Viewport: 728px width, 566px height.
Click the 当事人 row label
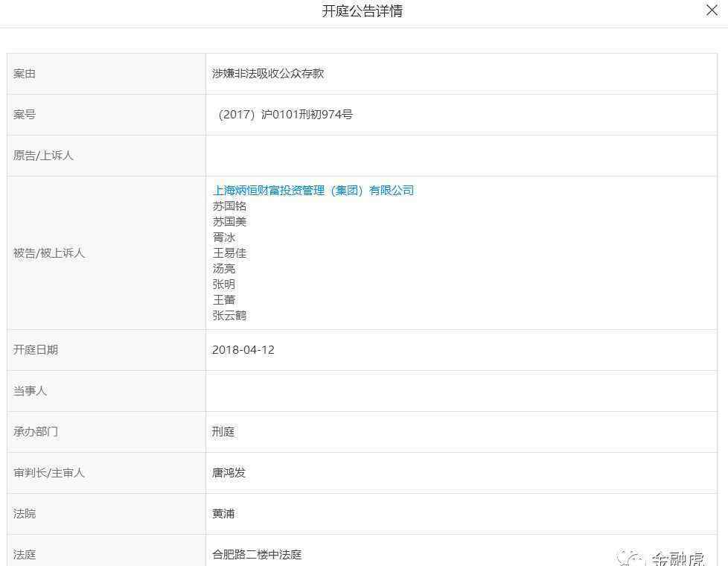tap(31, 391)
